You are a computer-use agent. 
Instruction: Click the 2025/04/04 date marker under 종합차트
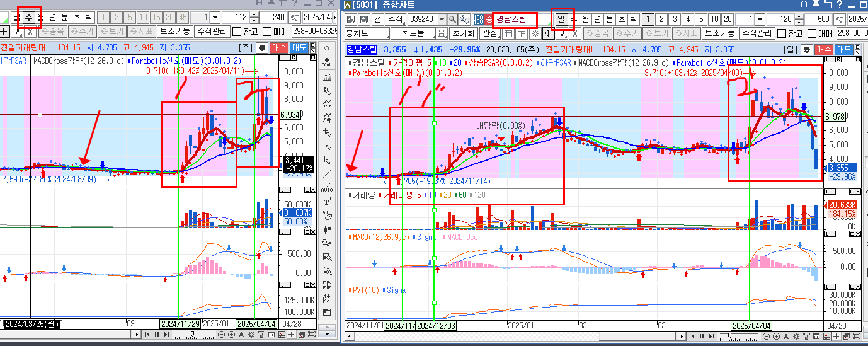point(750,326)
